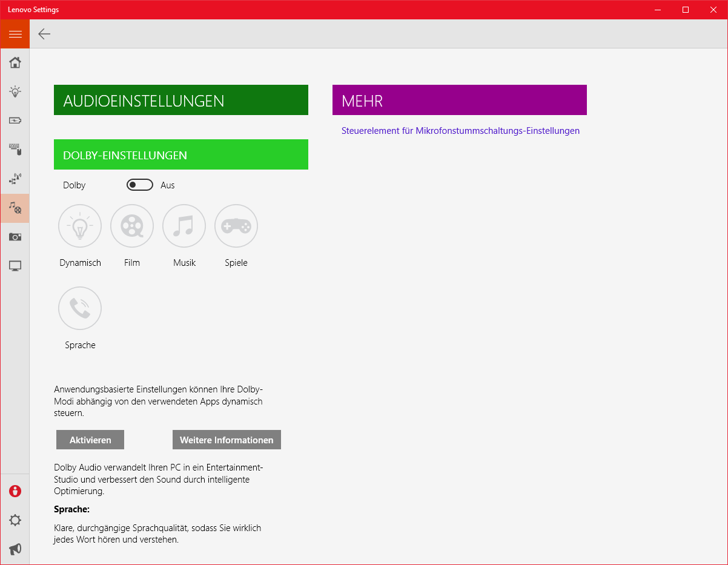Click the bold "Sprache:" heading text
The width and height of the screenshot is (728, 565).
[71, 509]
